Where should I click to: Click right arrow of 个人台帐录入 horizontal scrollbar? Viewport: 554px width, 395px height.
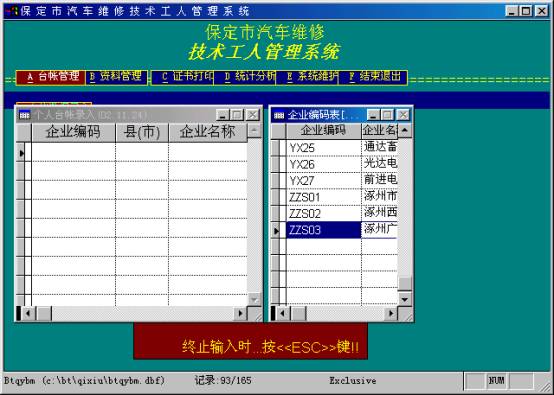coord(240,313)
